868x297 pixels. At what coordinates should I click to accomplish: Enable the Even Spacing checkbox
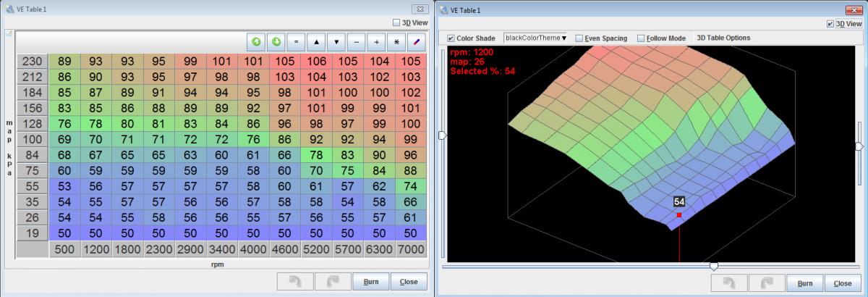(x=579, y=38)
